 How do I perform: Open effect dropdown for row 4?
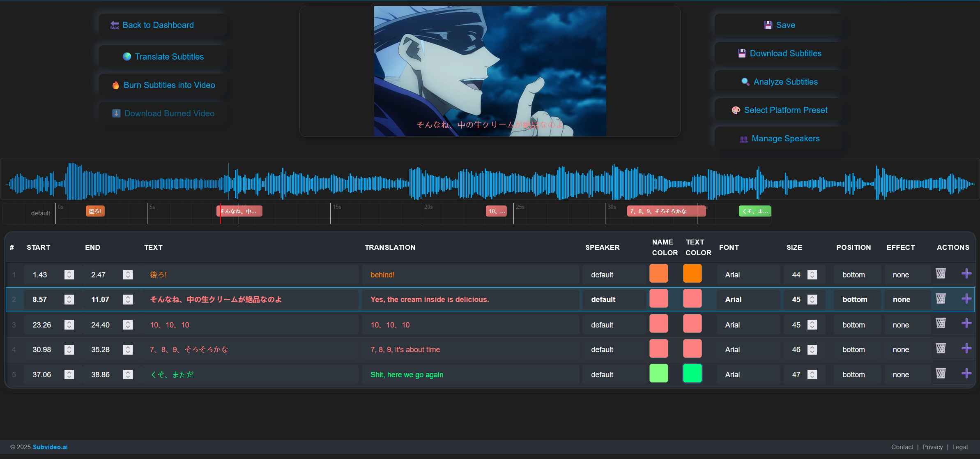pos(907,350)
